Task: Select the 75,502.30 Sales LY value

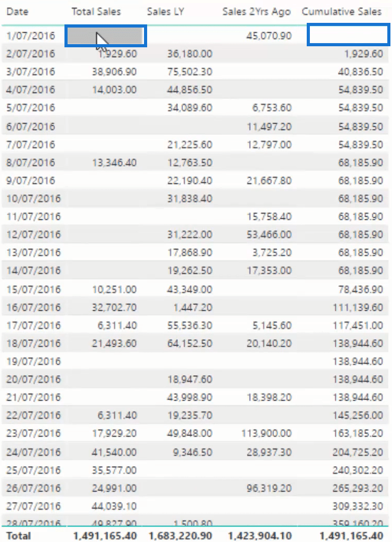Action: [189, 72]
